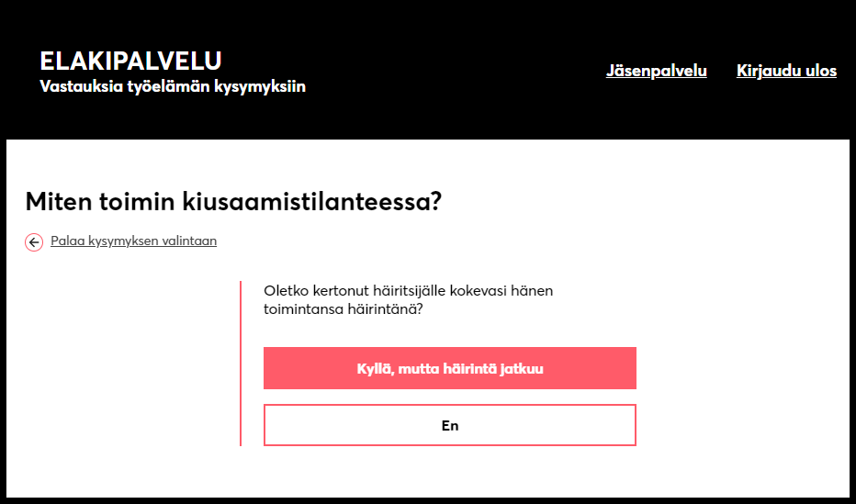Click the 'Vastauksia työelämän kysymyksiin' tagline

(173, 86)
